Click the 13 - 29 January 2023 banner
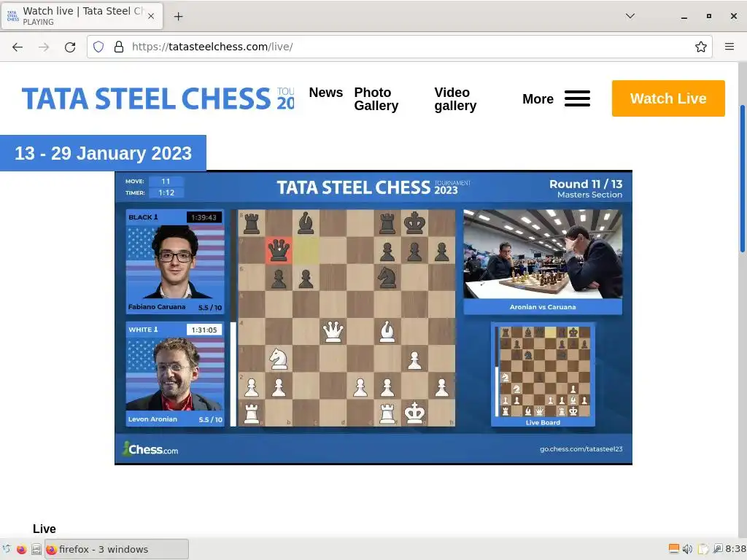Viewport: 747px width, 560px height. tap(103, 153)
